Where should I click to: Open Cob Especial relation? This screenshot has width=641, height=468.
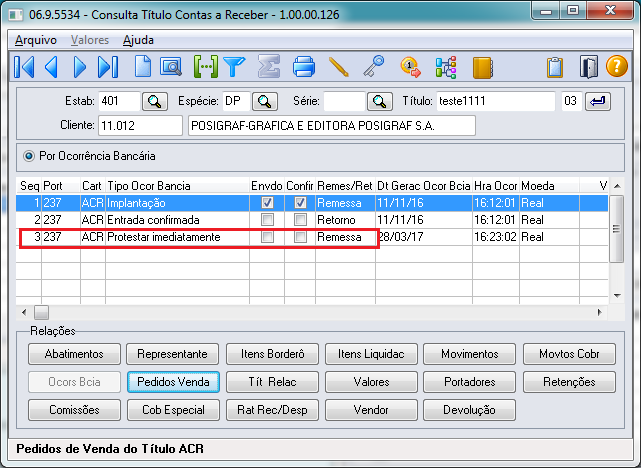click(x=173, y=410)
